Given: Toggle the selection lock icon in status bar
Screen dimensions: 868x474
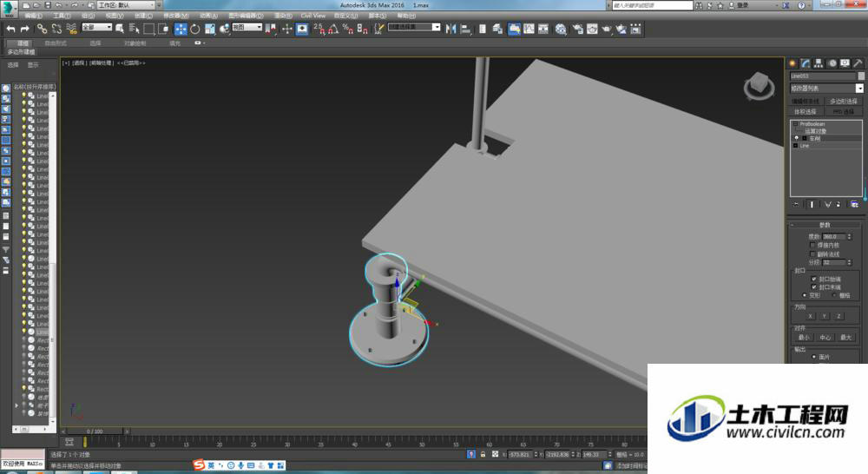Looking at the screenshot, I should [x=483, y=454].
